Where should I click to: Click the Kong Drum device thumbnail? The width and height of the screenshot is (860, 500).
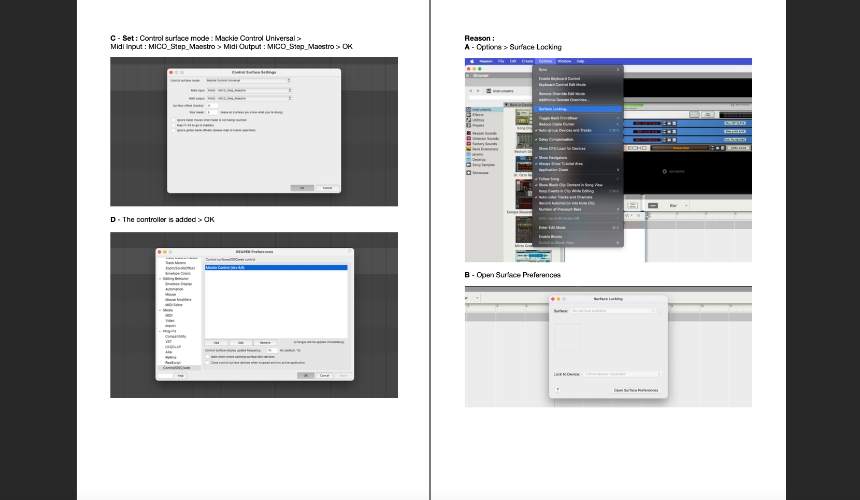(x=523, y=117)
